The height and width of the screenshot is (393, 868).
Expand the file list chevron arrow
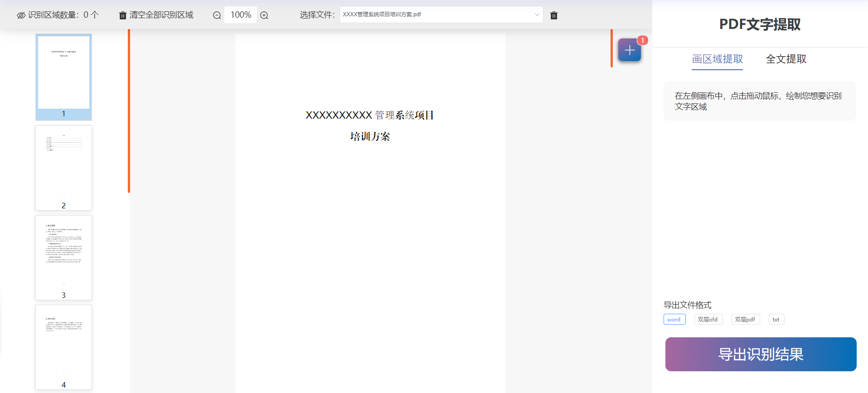(537, 14)
